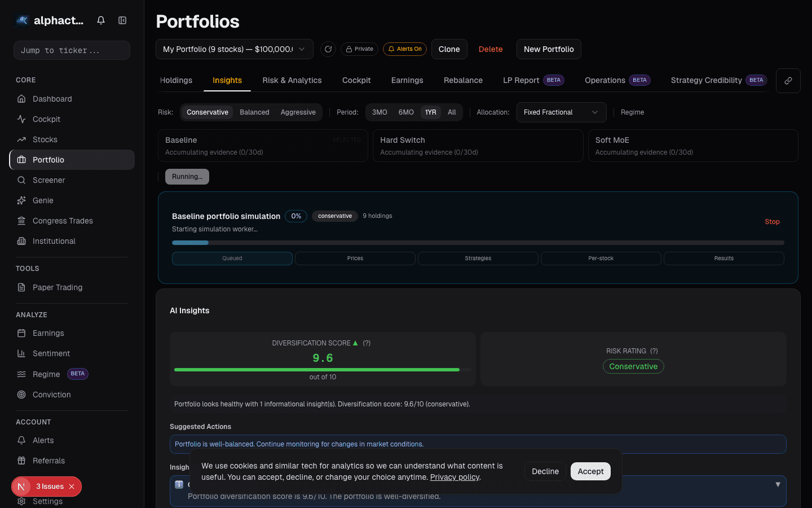This screenshot has width=812, height=508.
Task: Open Congress Trades via its bank icon
Action: (x=23, y=221)
